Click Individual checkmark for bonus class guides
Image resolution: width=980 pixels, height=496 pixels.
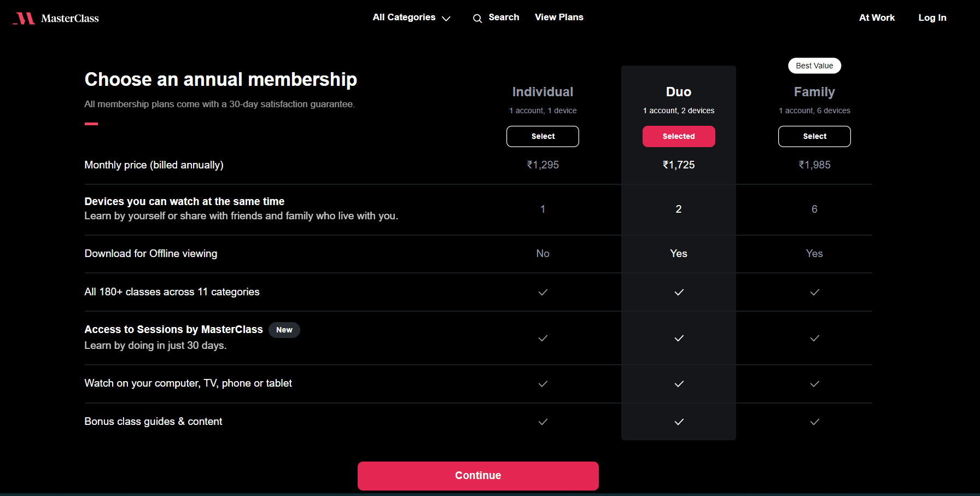pos(543,422)
